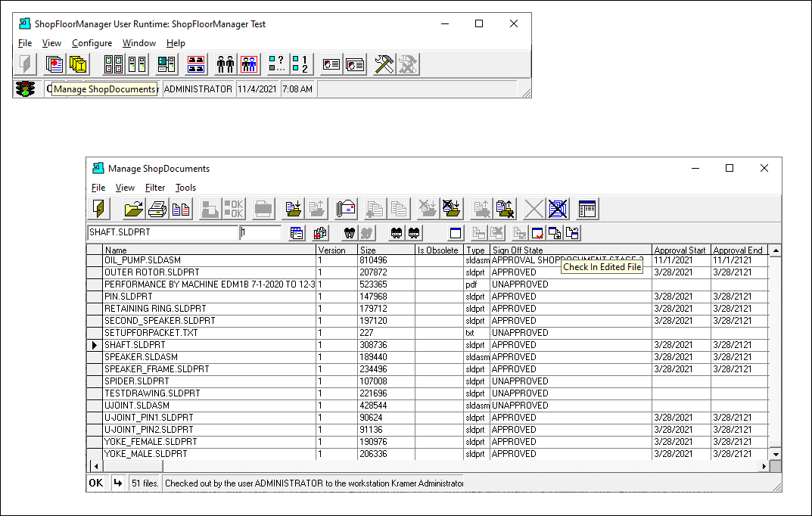
Task: Open Filter menu in Manage ShopDocuments
Action: [155, 188]
